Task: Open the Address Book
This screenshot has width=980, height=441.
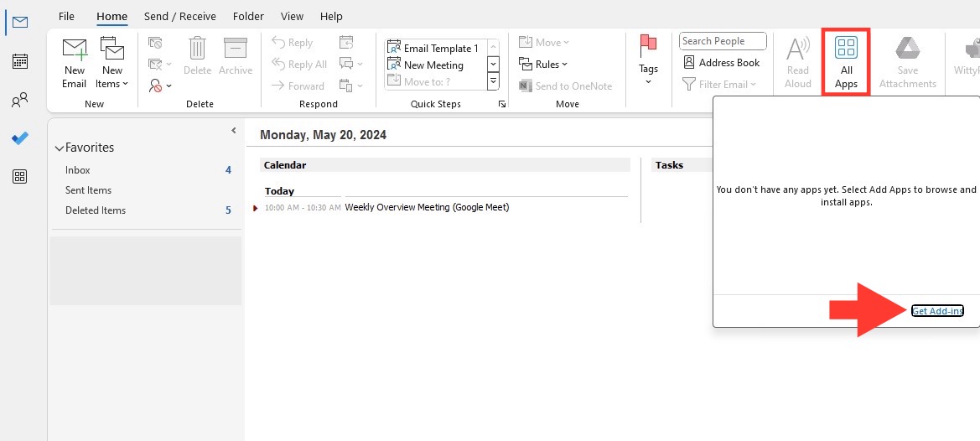Action: [x=721, y=63]
